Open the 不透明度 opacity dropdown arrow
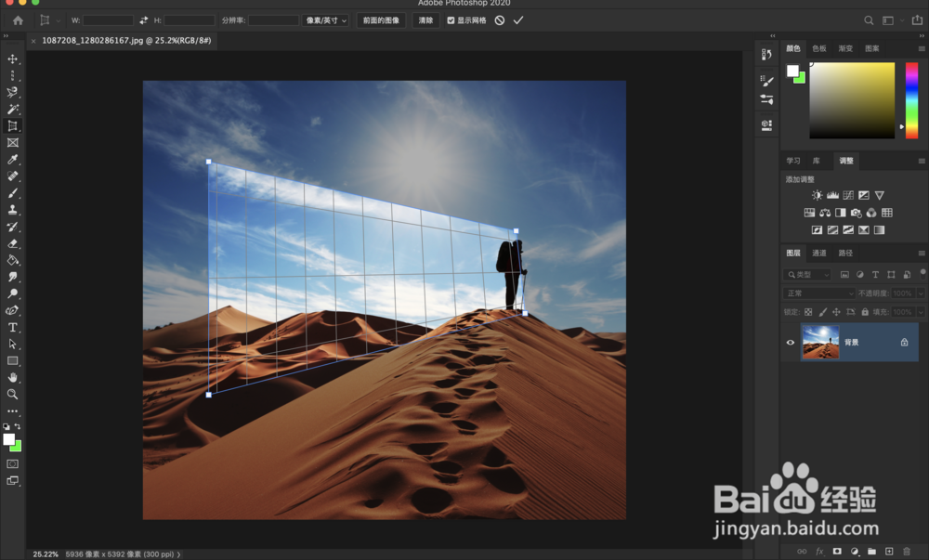Image resolution: width=929 pixels, height=560 pixels. (x=921, y=293)
